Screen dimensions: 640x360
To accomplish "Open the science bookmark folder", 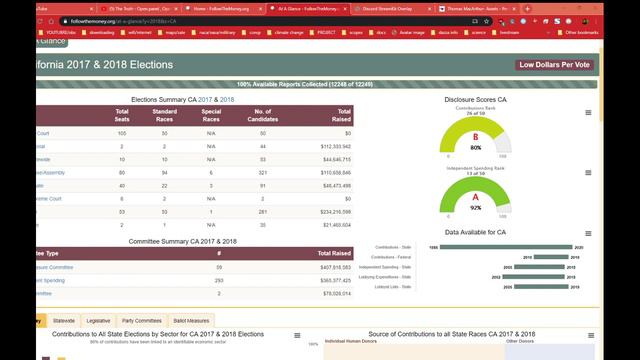I will click(x=475, y=32).
